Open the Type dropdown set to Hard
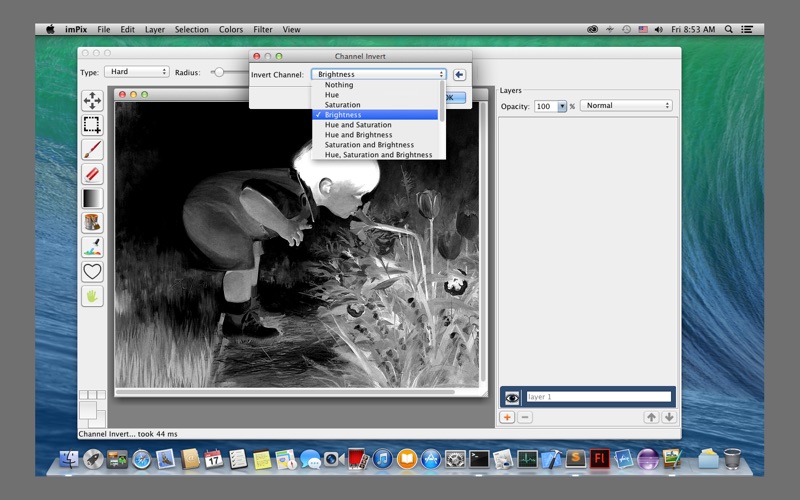Viewport: 800px width, 500px height. pos(137,72)
